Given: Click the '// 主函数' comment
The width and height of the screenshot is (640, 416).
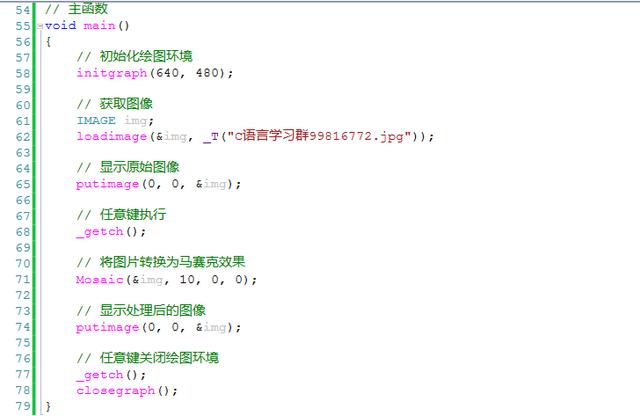Looking at the screenshot, I should pyautogui.click(x=76, y=9).
